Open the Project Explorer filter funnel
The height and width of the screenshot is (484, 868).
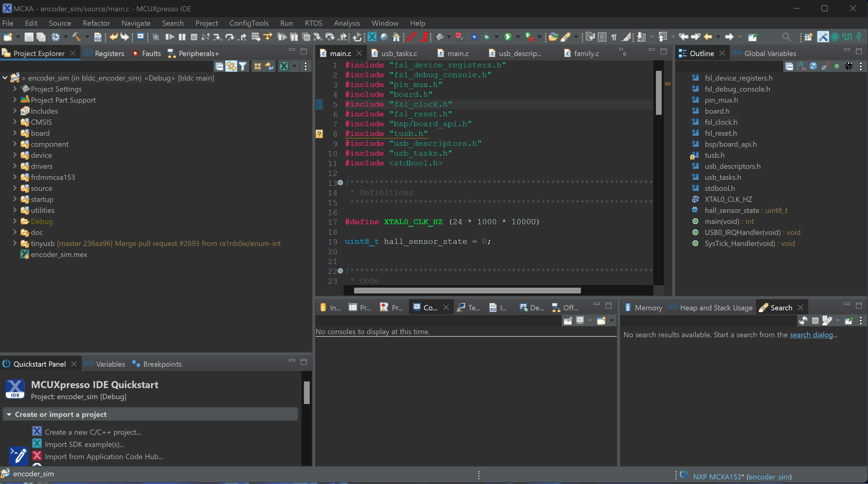click(x=243, y=66)
